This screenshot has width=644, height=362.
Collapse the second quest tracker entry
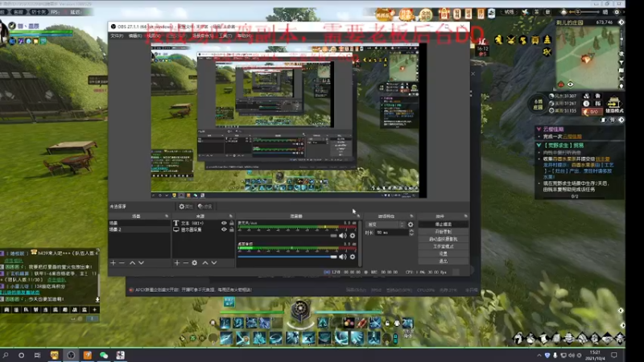(x=539, y=146)
